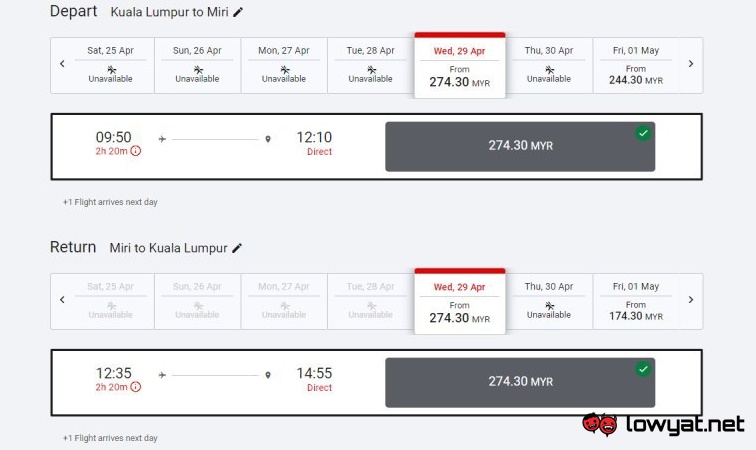Viewport: 756px width, 450px height.
Task: Edit the Miri to Kuala Lumpur route
Action: pos(237,248)
